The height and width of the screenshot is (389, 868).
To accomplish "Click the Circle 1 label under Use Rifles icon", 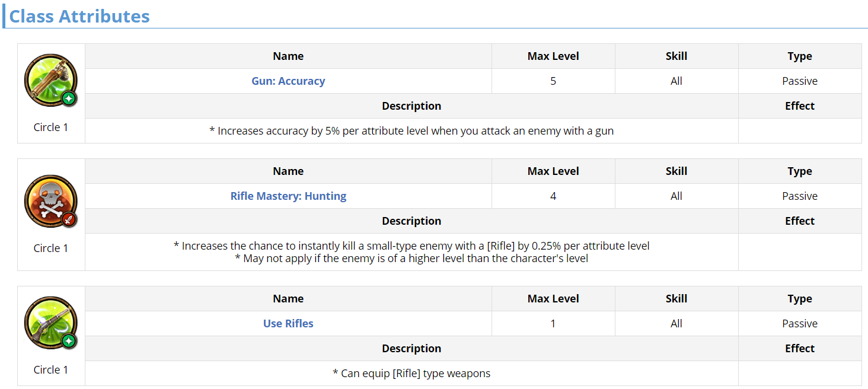I will (x=51, y=370).
